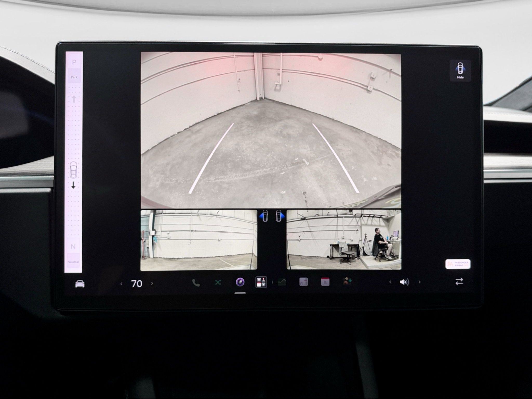Tap the swap displays arrows icon
The image size is (532, 399).
(x=459, y=282)
